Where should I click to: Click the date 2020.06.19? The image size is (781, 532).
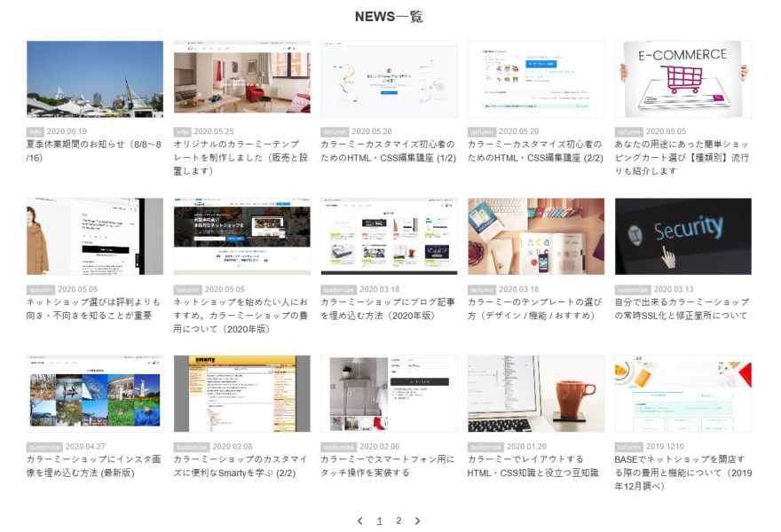[67, 132]
